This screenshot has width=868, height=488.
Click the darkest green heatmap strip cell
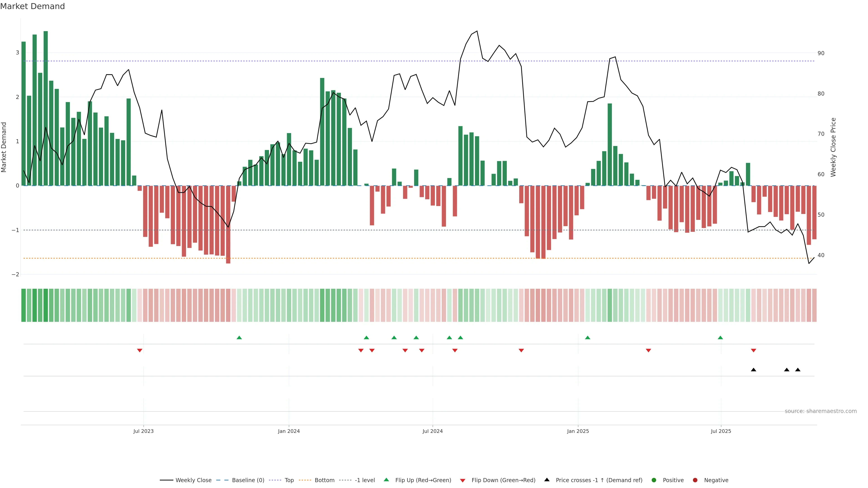click(x=45, y=305)
